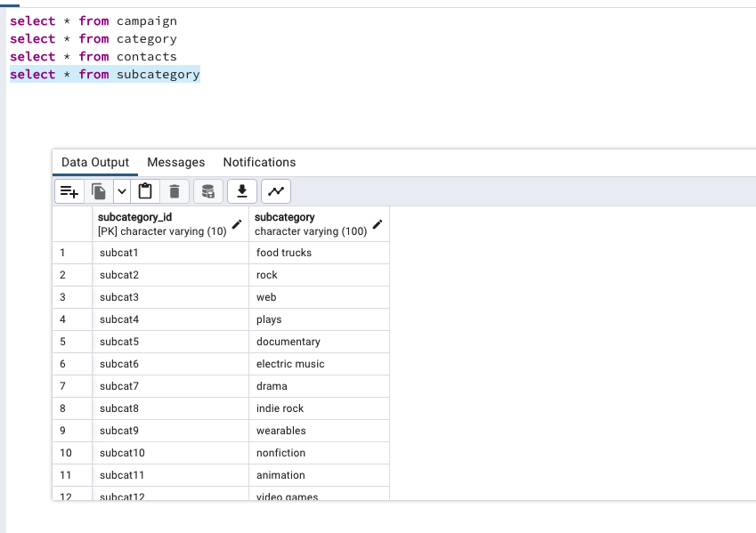Image resolution: width=756 pixels, height=533 pixels.
Task: Switch to the Messages tab
Action: (x=175, y=162)
